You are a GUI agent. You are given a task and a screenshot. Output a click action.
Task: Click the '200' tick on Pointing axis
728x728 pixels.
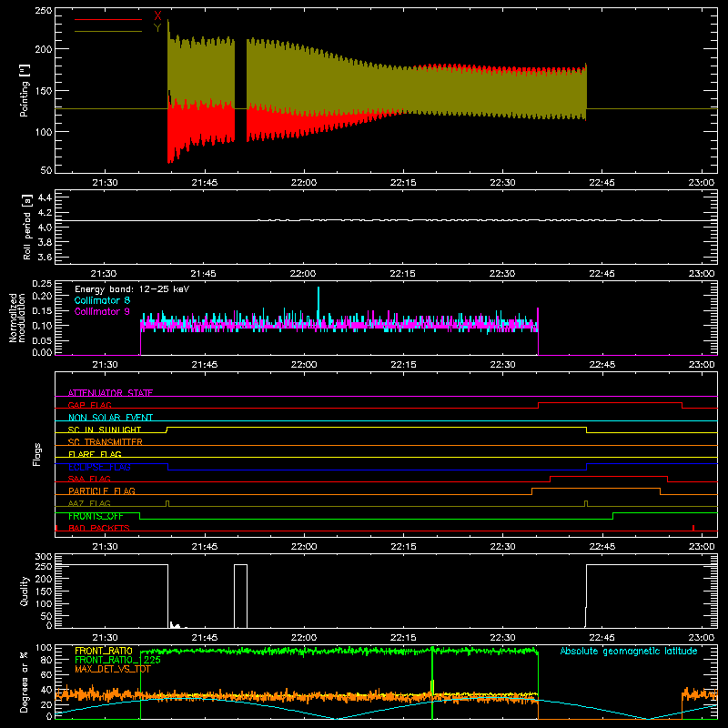coord(44,49)
